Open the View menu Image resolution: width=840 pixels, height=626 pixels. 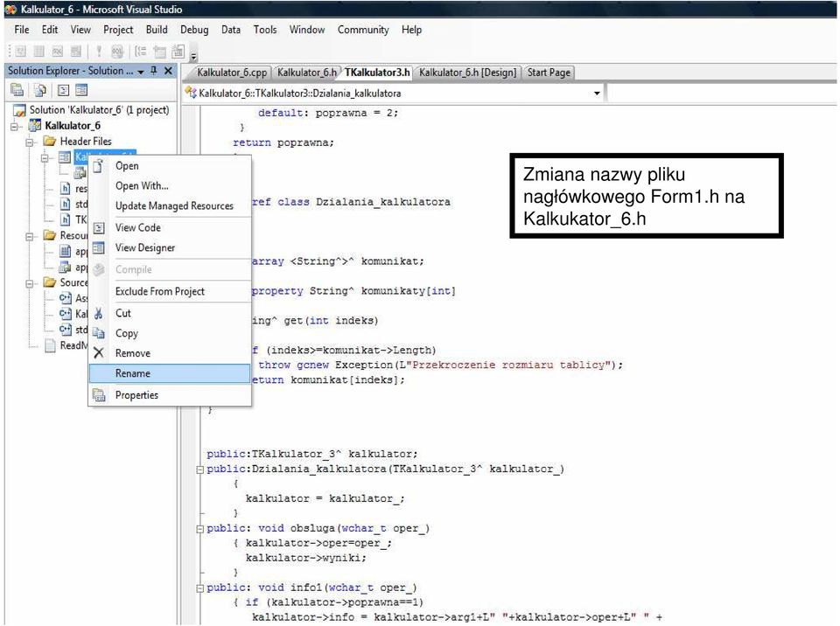[x=80, y=30]
